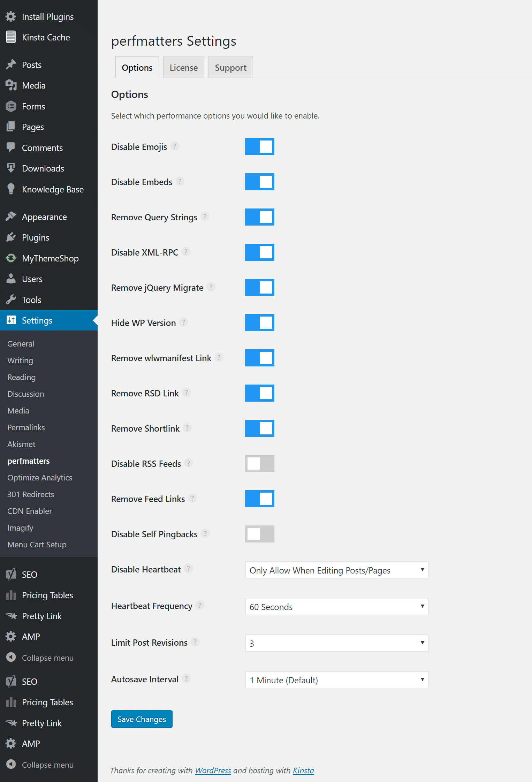Enable the Disable RSS Feeds switch
532x782 pixels.
[x=259, y=463]
